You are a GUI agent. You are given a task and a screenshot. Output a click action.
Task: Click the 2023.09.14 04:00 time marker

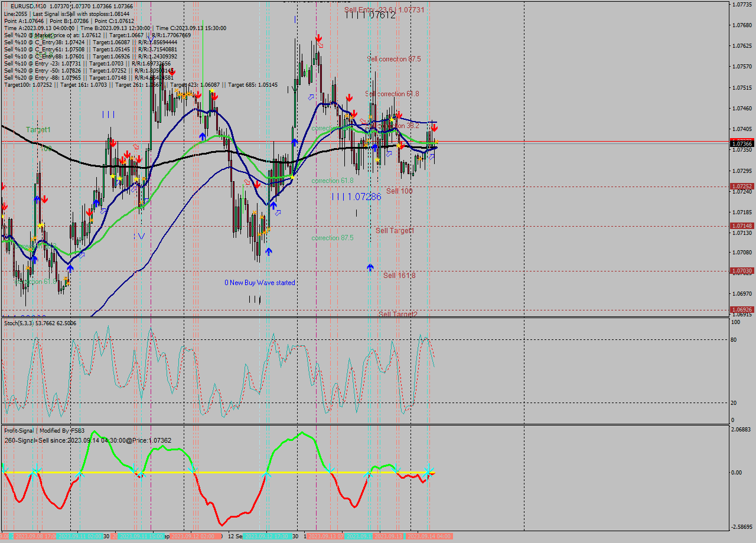pos(429,536)
